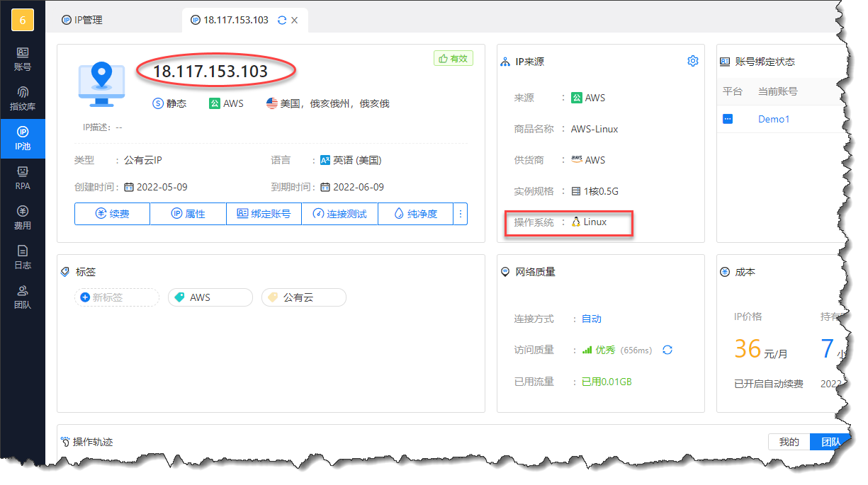
Task: Add a new tag via 新标签
Action: pos(116,297)
